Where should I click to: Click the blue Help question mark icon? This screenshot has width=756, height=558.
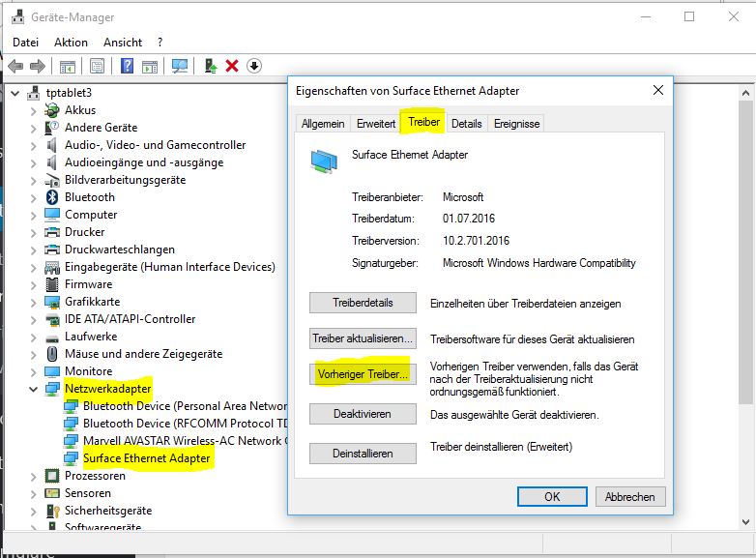127,66
